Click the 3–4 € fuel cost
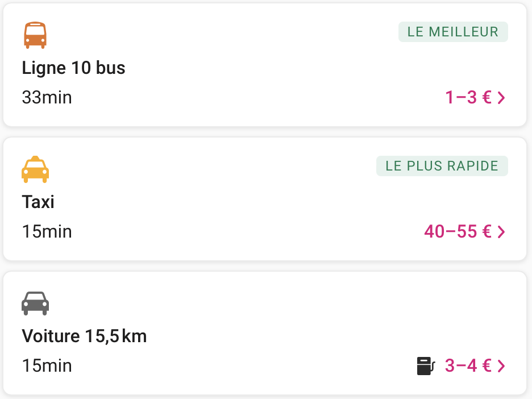Viewport: 532px width, 399px height. 468,365
